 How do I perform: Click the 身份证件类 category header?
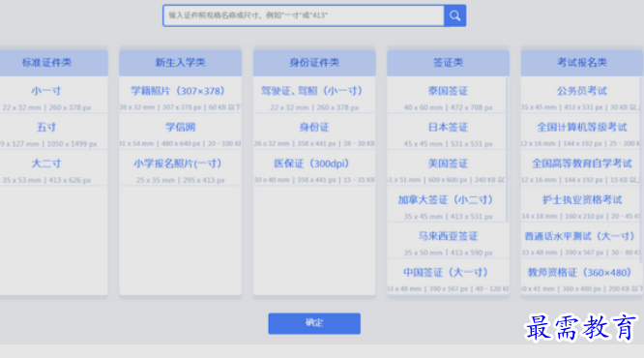(314, 63)
